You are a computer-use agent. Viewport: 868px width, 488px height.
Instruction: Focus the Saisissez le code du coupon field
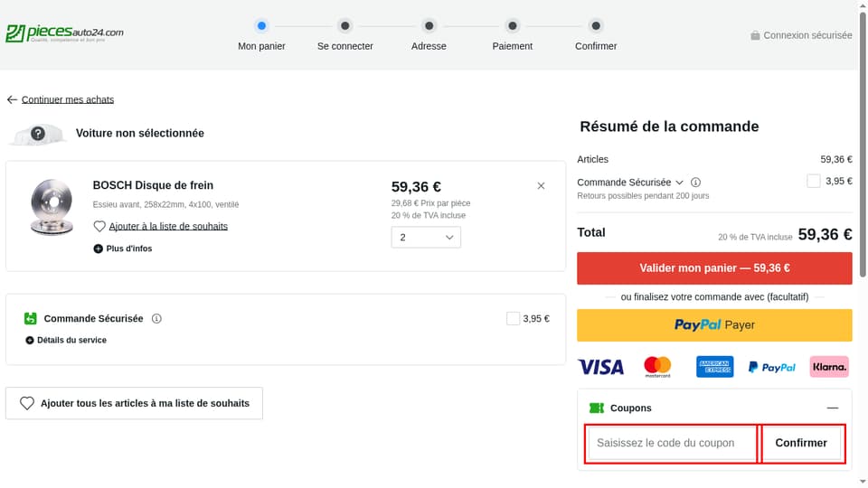[x=672, y=443]
